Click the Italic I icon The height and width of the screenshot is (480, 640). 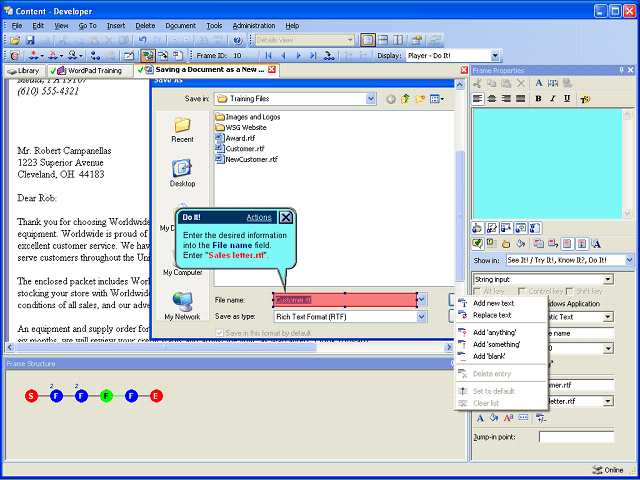553,99
